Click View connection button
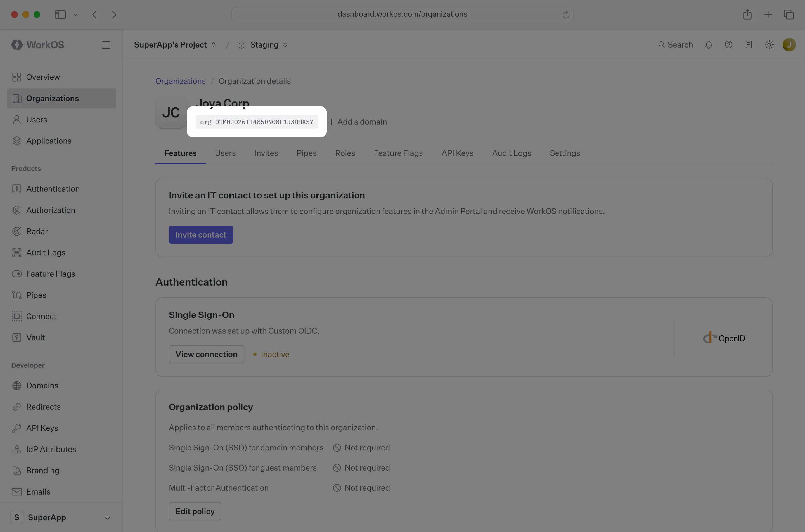 pyautogui.click(x=206, y=354)
